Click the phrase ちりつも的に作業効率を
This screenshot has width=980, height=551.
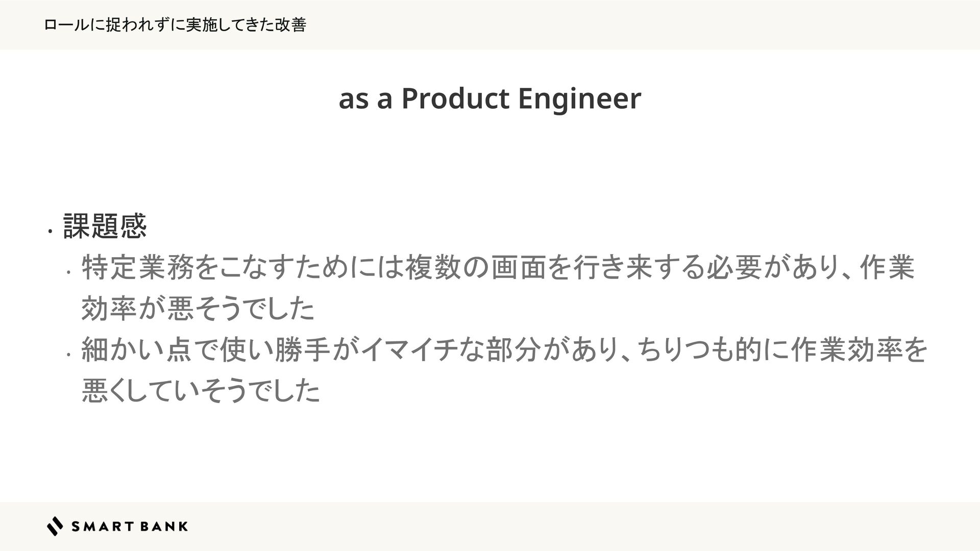[783, 350]
